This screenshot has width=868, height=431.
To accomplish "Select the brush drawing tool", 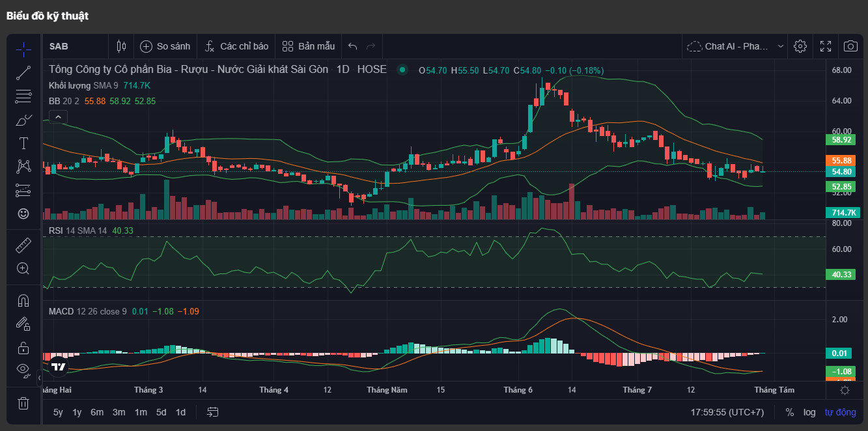I will pyautogui.click(x=23, y=120).
